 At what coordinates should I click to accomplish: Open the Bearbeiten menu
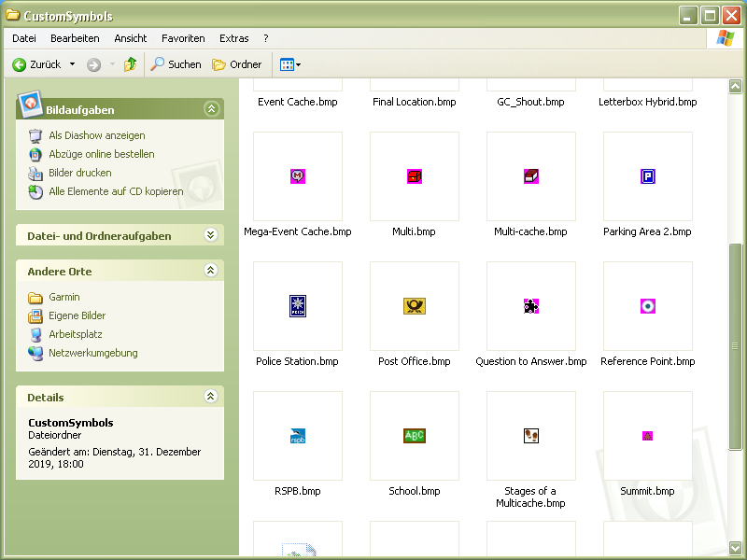point(75,38)
